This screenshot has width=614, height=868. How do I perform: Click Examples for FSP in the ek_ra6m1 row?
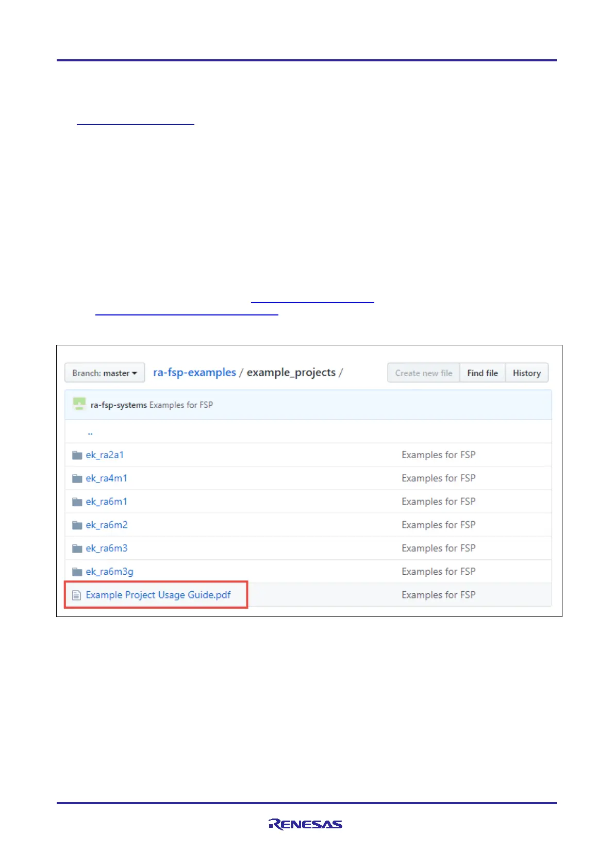[439, 501]
